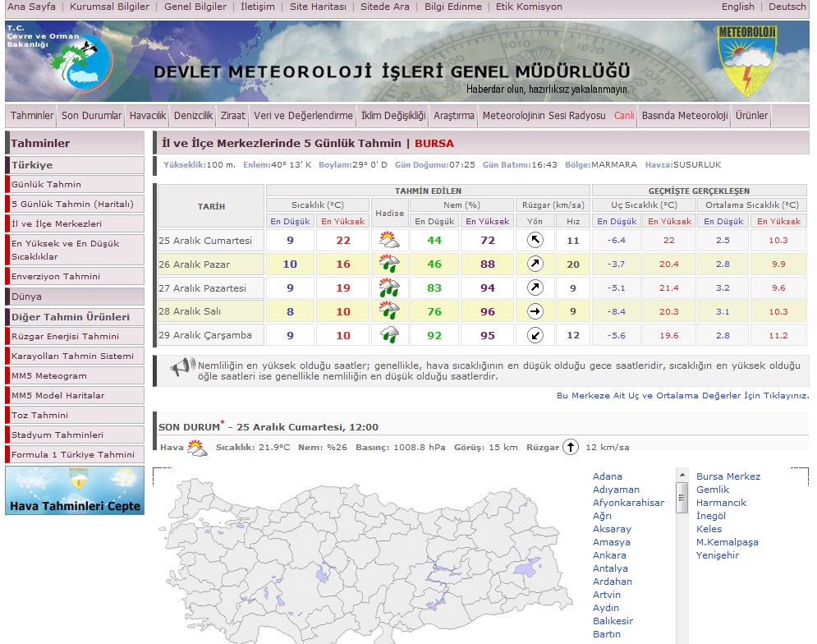This screenshot has height=644, width=817.
Task: Open the Basında Meteoroloji menu
Action: [685, 115]
